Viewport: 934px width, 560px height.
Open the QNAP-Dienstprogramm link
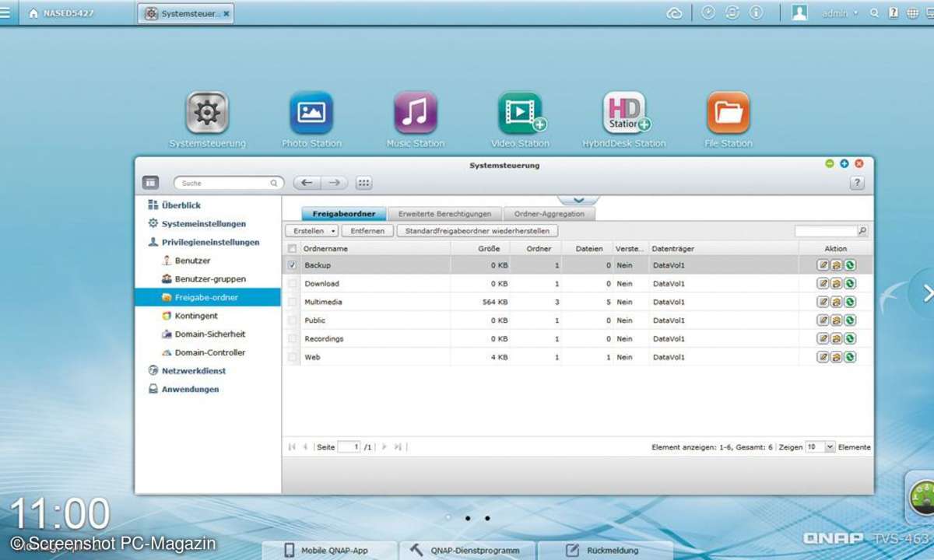[x=468, y=550]
